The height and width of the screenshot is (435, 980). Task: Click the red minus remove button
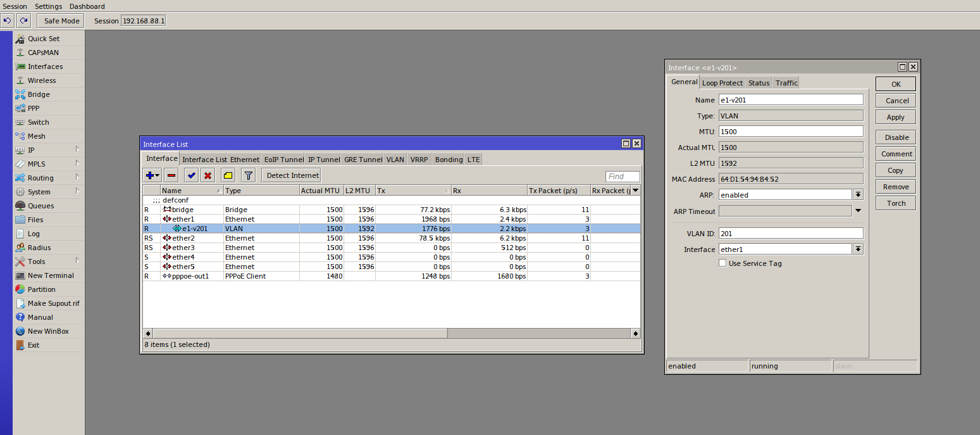pyautogui.click(x=171, y=175)
